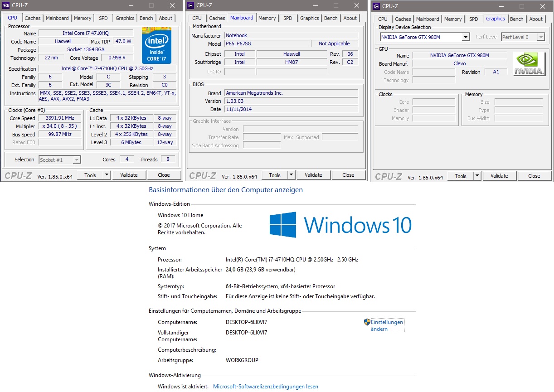Image resolution: width=554 pixels, height=392 pixels.
Task: Click the CPU-Z title bar icon in the first window
Action: [6, 5]
